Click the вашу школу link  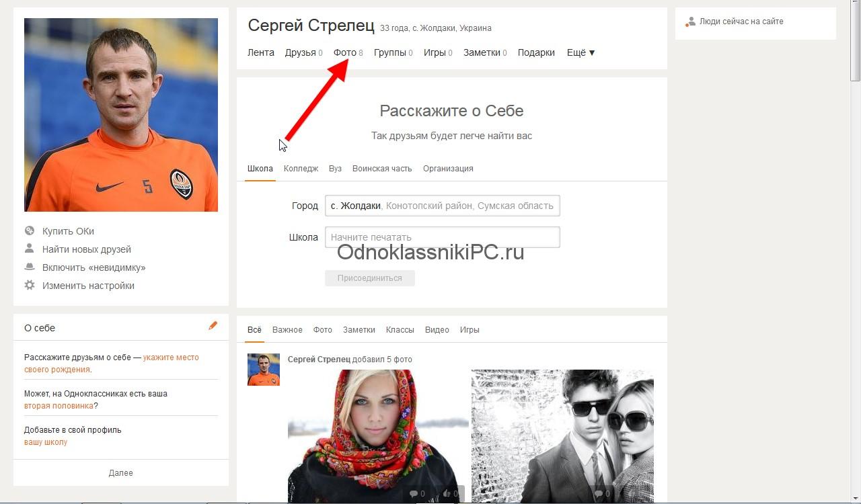(x=46, y=442)
